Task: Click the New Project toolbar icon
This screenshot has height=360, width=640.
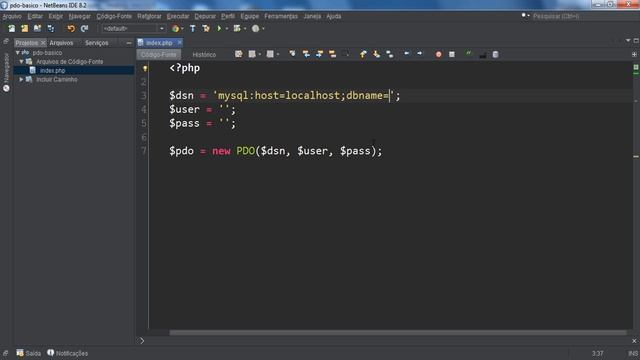Action: click(x=24, y=29)
